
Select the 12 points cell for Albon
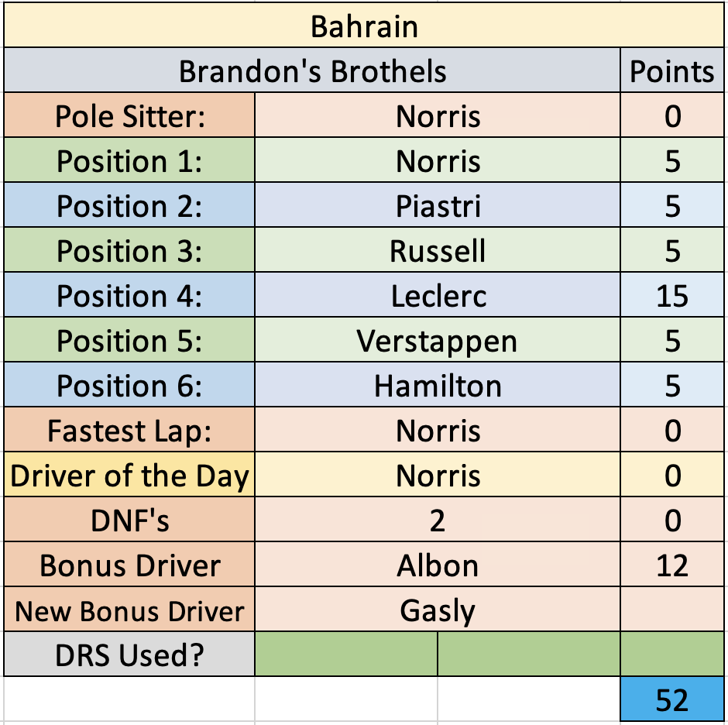[x=671, y=565]
